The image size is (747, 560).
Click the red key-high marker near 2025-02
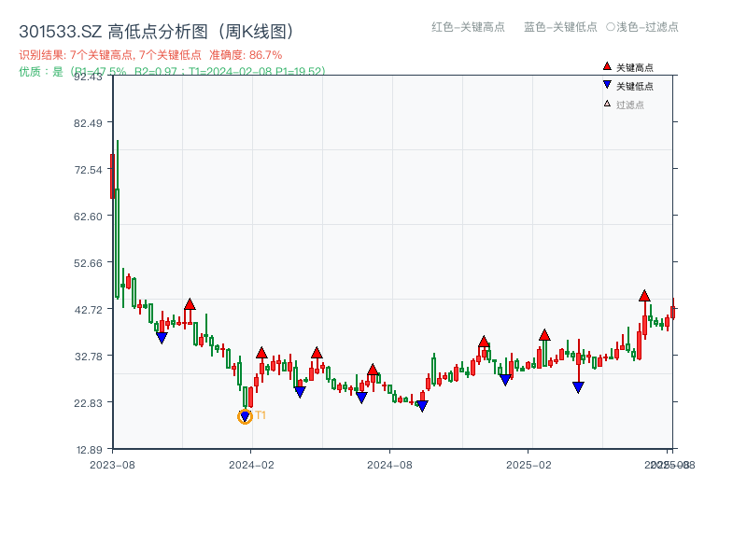click(x=544, y=334)
